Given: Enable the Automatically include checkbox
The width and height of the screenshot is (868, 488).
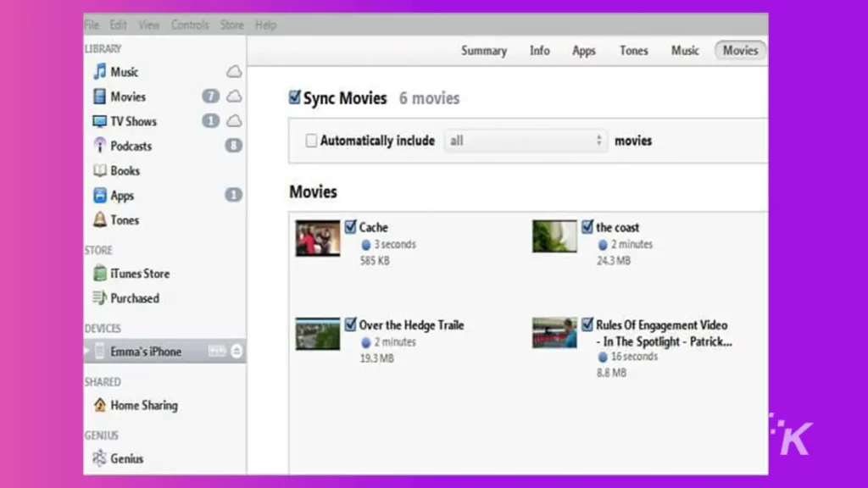Looking at the screenshot, I should (x=311, y=141).
